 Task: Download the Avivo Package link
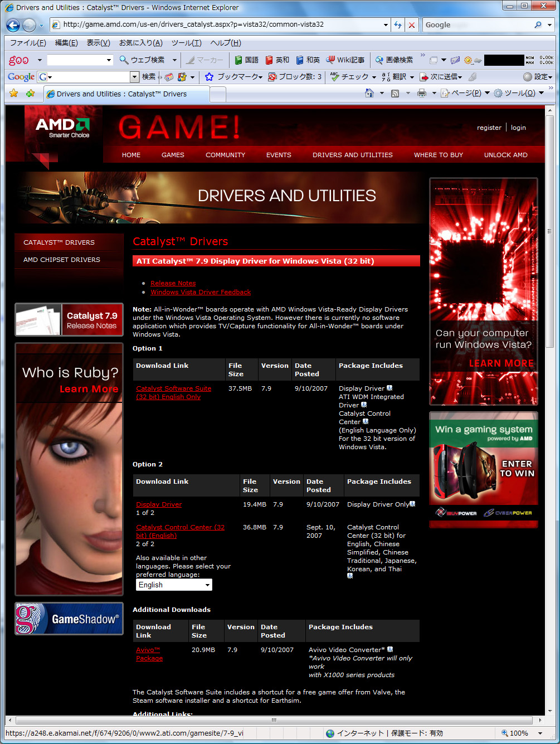coord(149,654)
